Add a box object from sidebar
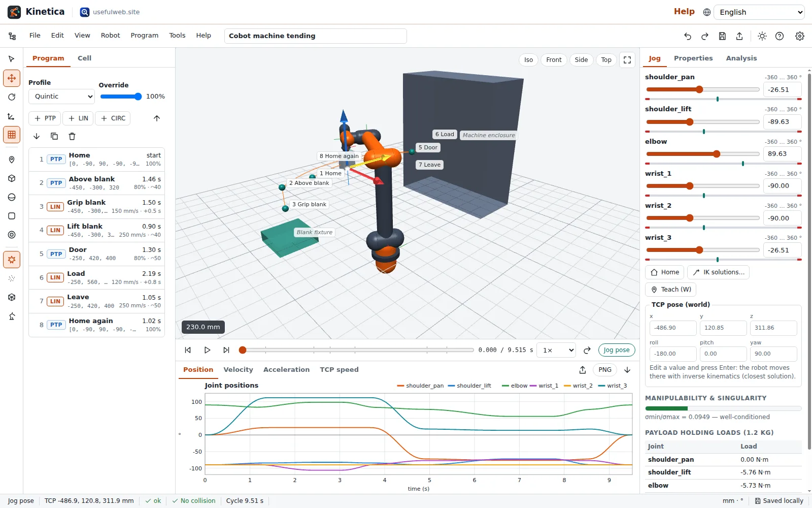Image resolution: width=812 pixels, height=508 pixels. point(12,178)
